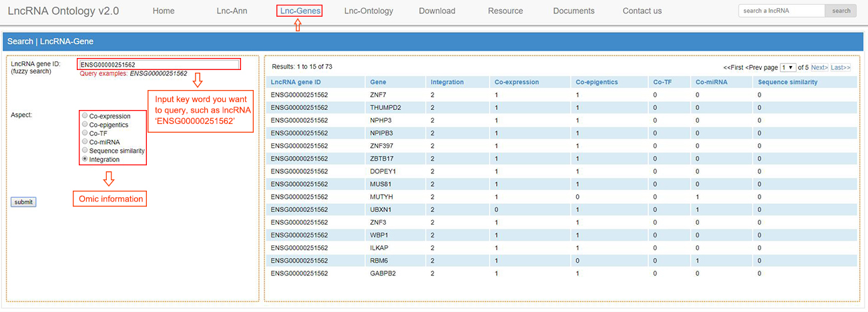Open the Contact us page

pyautogui.click(x=642, y=11)
